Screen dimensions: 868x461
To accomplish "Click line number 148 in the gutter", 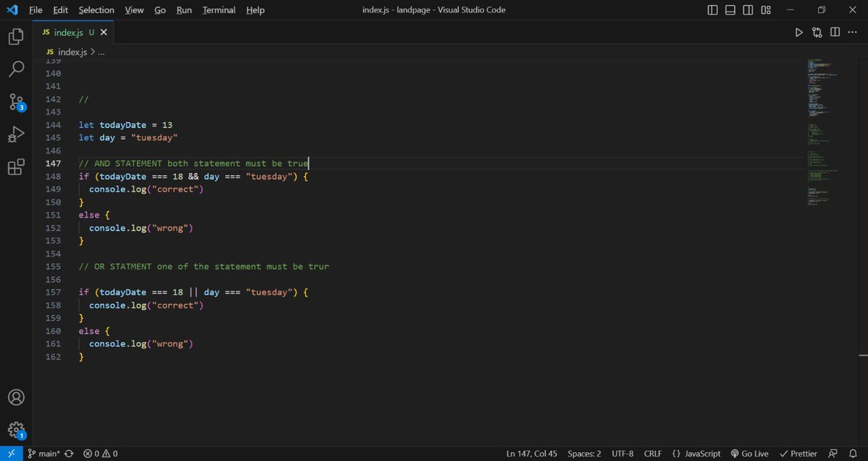I will tap(53, 176).
